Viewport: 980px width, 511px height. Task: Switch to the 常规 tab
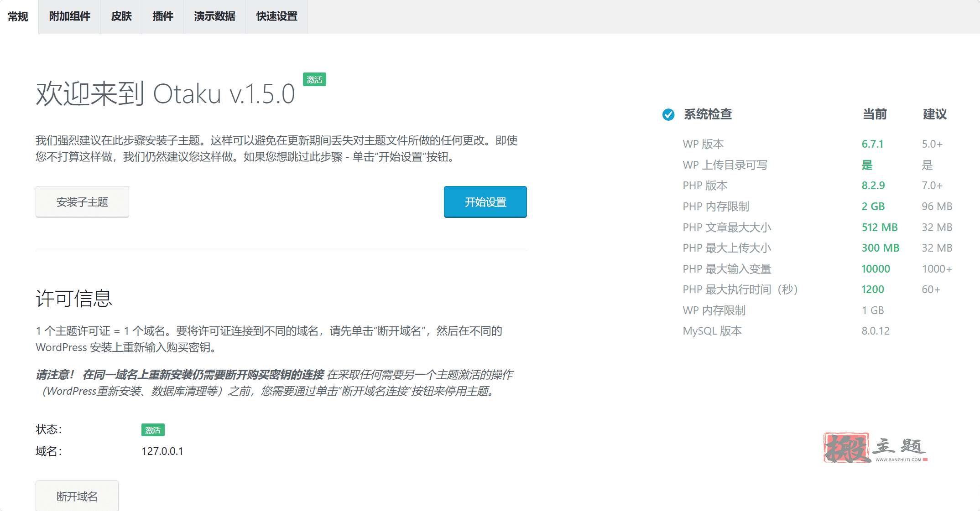click(18, 17)
